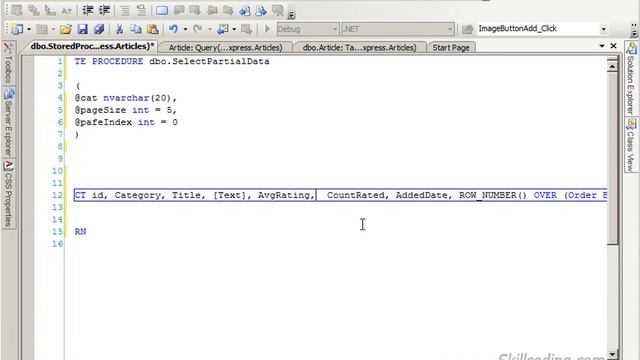Click the Copy icon

point(136,29)
